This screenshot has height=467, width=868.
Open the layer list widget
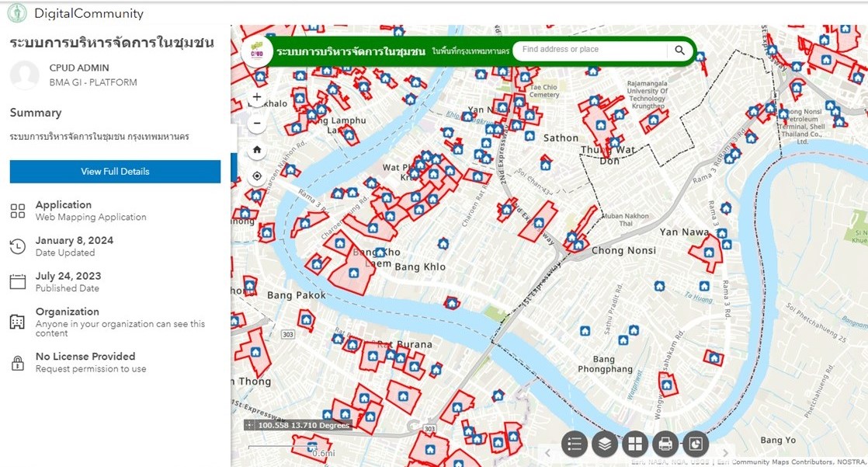click(605, 444)
